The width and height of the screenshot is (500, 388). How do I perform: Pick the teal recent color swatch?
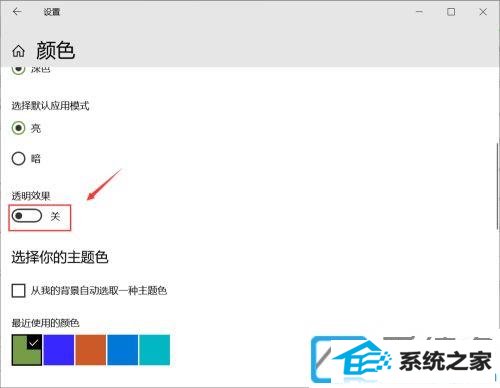coord(154,350)
